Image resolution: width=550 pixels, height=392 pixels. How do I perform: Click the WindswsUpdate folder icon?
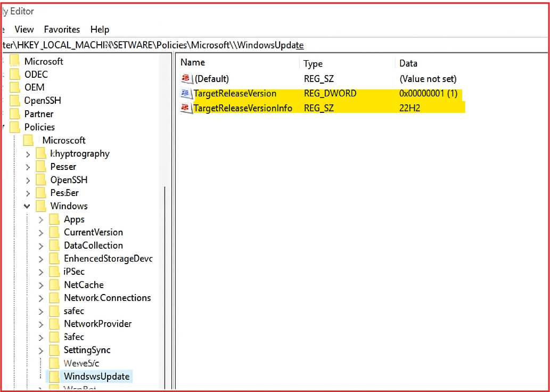(54, 377)
